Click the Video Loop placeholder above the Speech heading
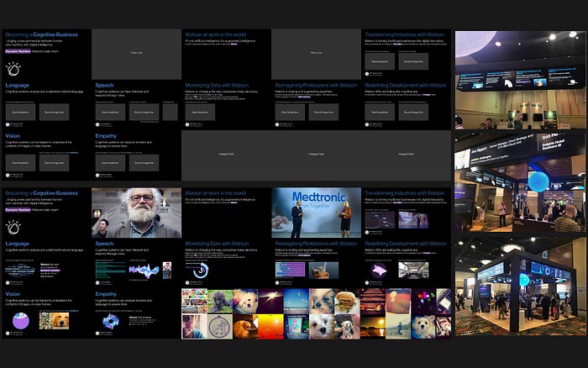 tap(136, 54)
